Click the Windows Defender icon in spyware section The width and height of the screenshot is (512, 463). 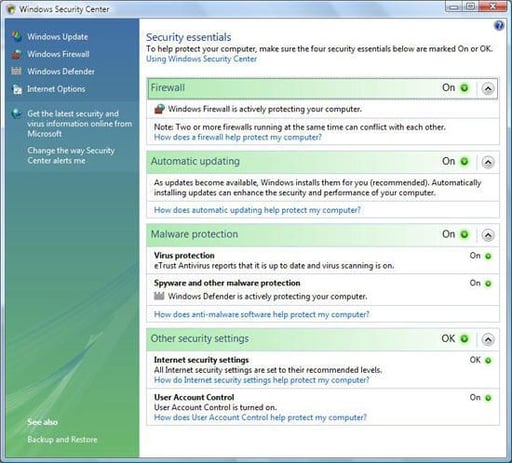click(x=159, y=296)
